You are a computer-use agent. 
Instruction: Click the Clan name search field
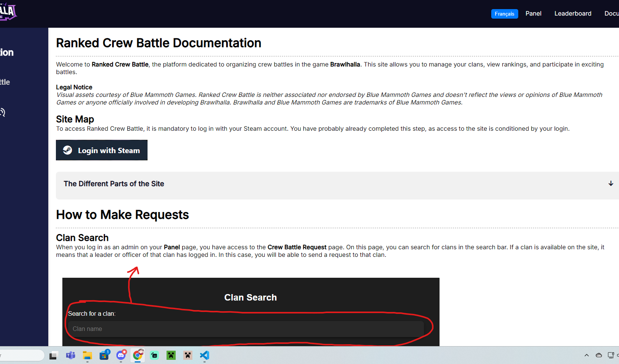[246, 329]
